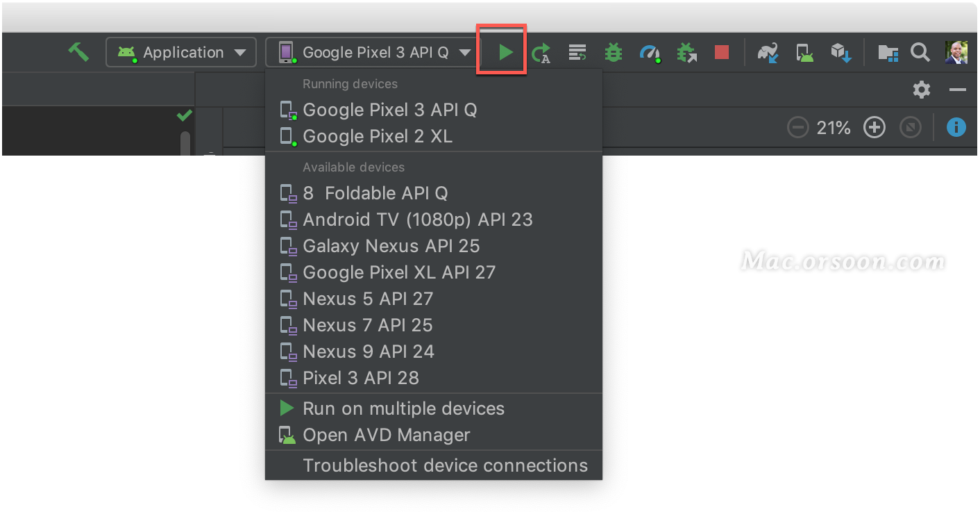Click the red Stop button

[722, 52]
